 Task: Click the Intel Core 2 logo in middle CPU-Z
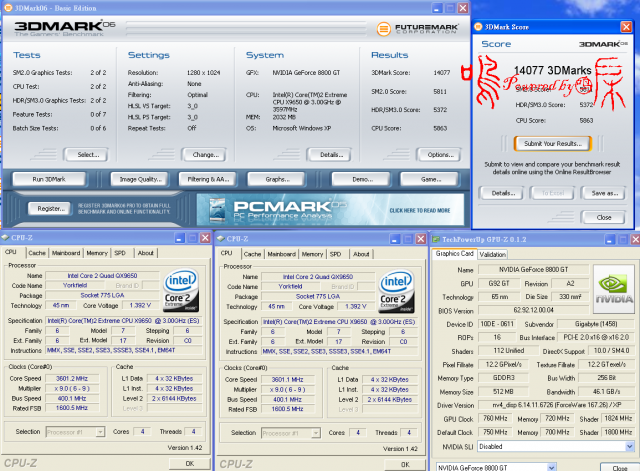[397, 292]
